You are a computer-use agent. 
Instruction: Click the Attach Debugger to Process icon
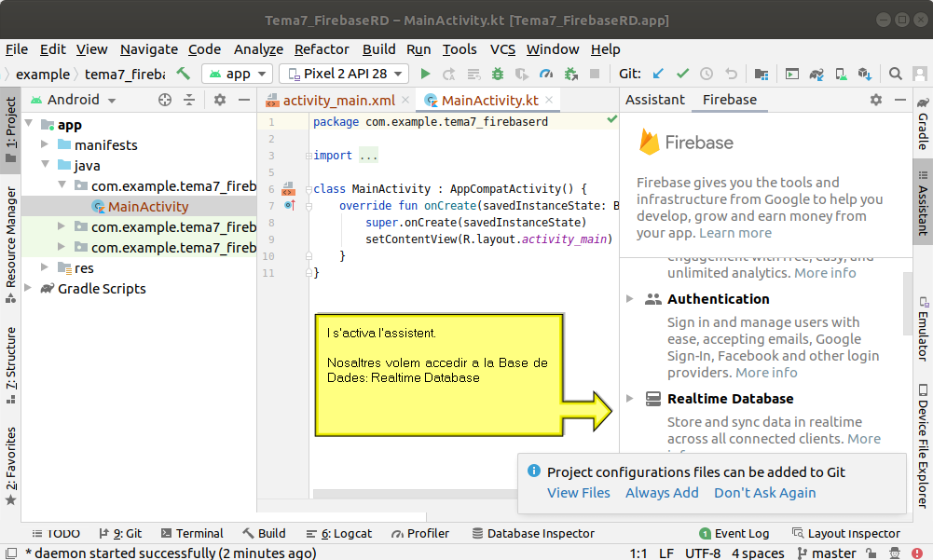(x=570, y=74)
